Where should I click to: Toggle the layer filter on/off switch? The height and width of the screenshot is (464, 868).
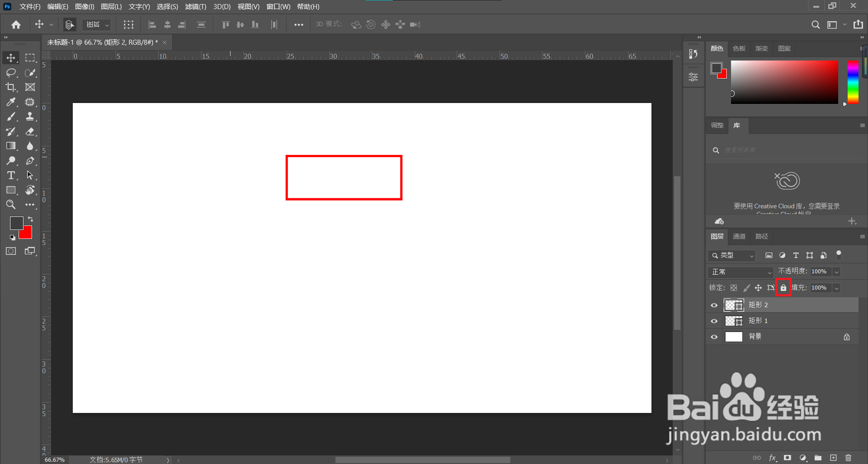click(x=839, y=254)
